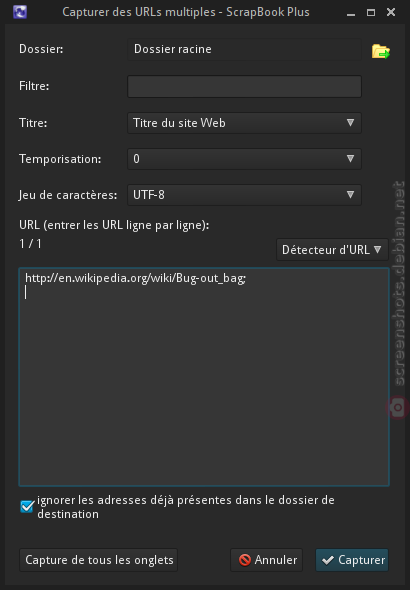This screenshot has width=410, height=590.
Task: Click the Capturer button
Action: click(352, 560)
